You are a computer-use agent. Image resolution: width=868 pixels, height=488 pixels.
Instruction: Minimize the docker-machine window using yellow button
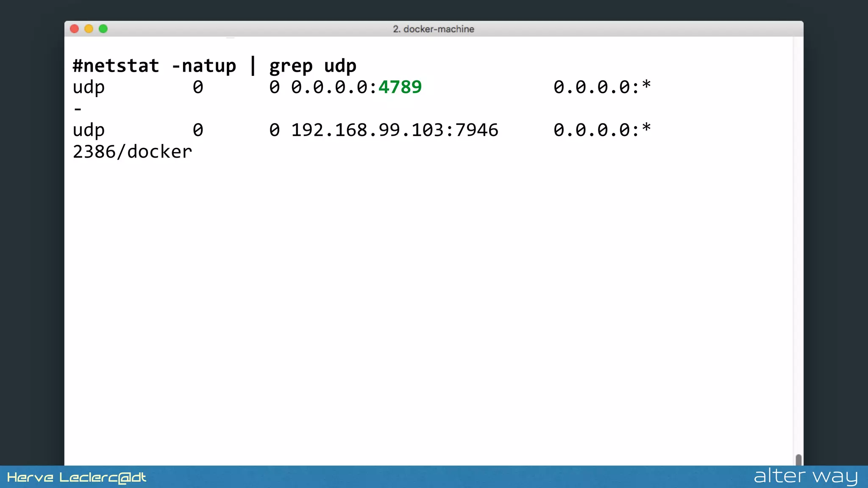pos(89,29)
